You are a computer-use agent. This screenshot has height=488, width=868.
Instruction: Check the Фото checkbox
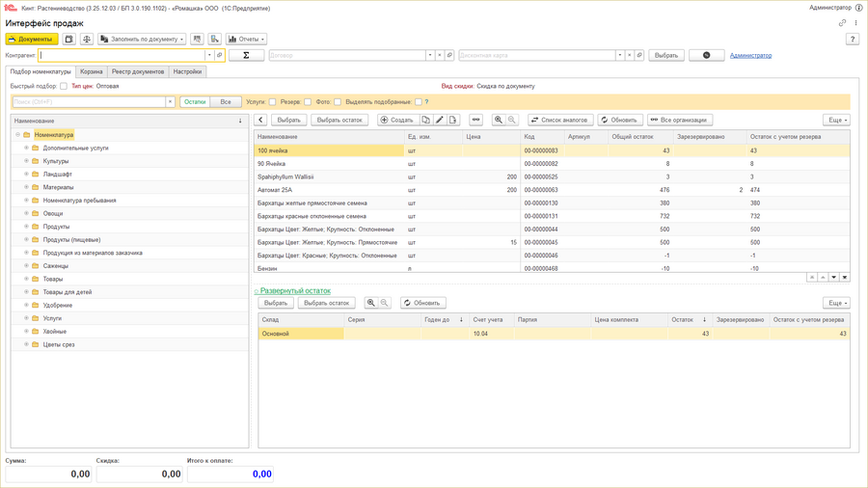point(338,102)
